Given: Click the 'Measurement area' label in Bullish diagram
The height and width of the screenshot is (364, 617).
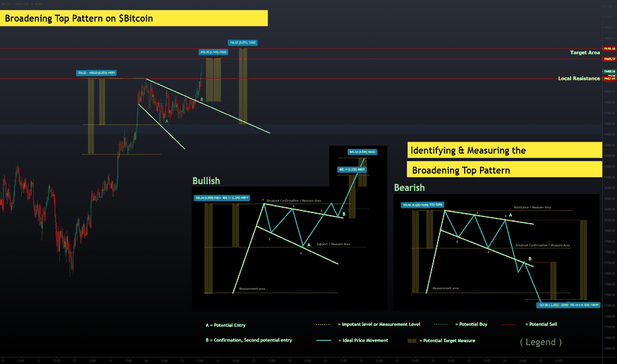Looking at the screenshot, I should tap(252, 289).
